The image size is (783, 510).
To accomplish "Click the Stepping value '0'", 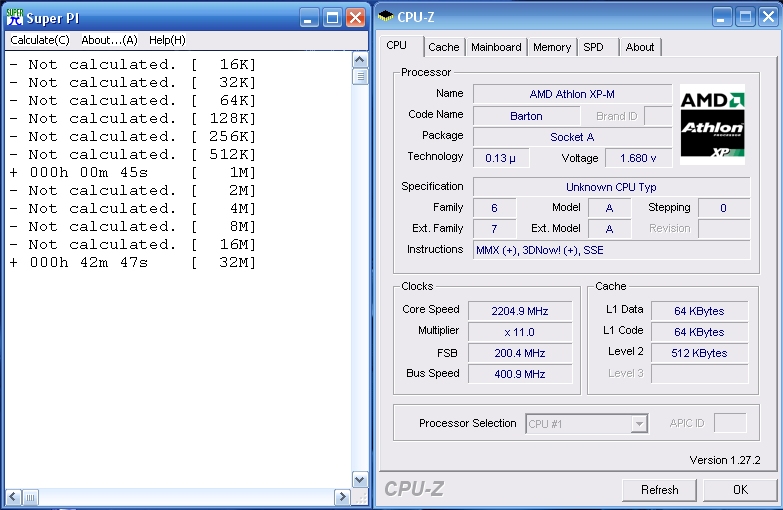I will [724, 208].
